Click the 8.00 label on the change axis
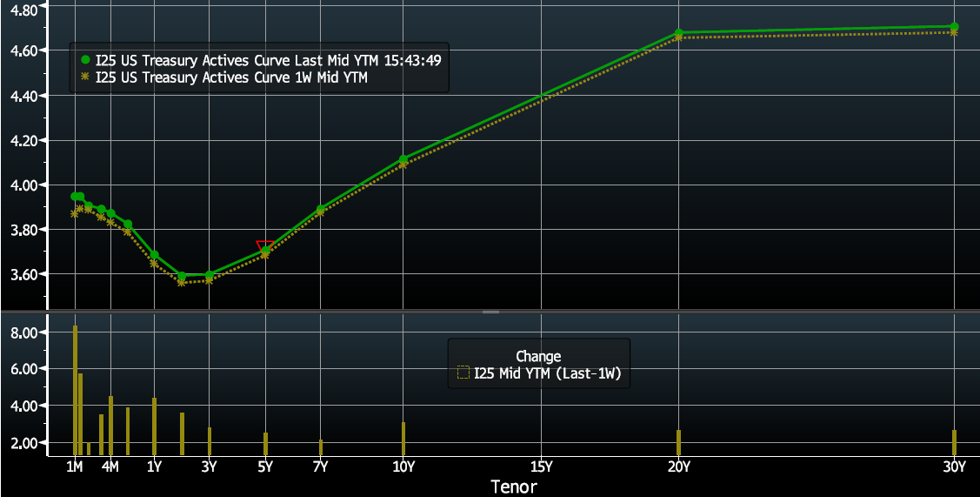 (x=24, y=332)
